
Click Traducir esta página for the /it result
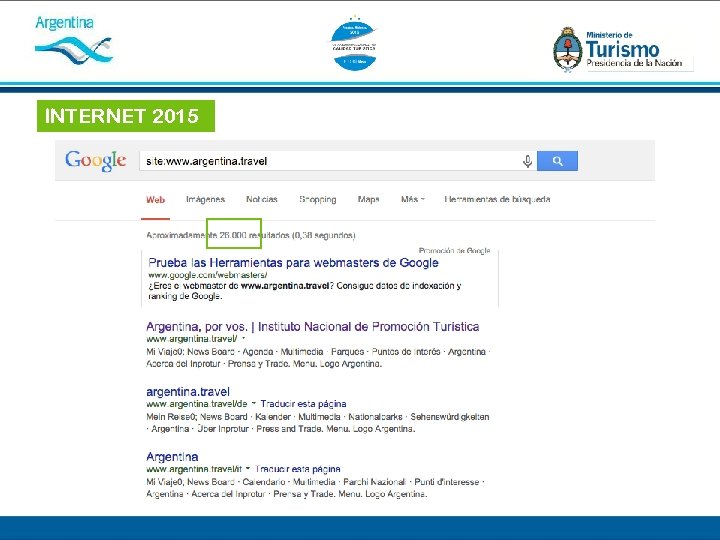[x=298, y=469]
